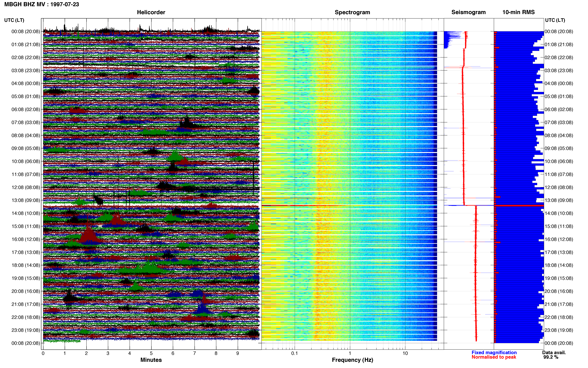Click left time label '23:08 (19:08)'

click(x=26, y=330)
